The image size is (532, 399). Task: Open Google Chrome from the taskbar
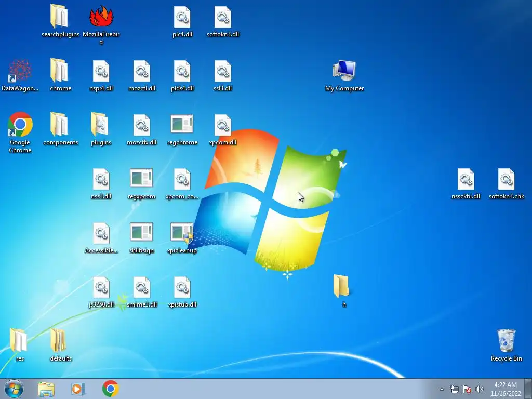(x=110, y=389)
